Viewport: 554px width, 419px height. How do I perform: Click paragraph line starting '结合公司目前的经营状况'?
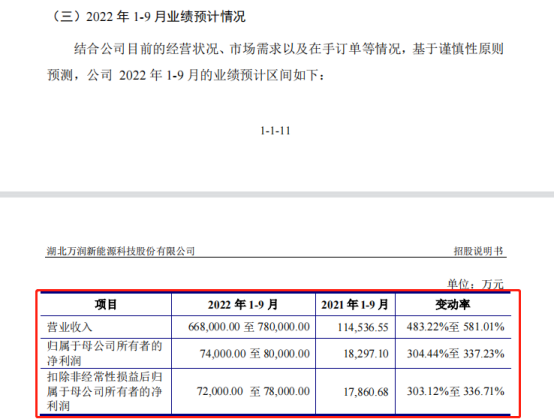(289, 49)
